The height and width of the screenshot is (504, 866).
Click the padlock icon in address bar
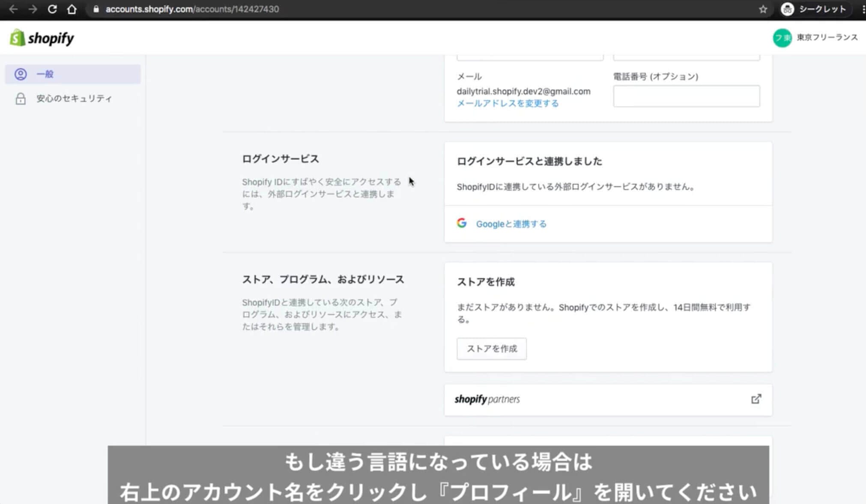click(96, 9)
